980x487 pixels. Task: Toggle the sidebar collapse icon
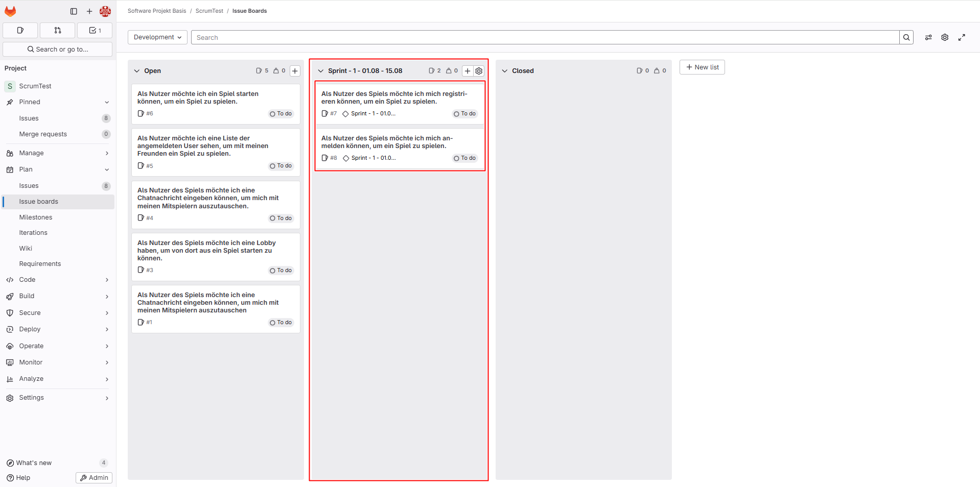[x=74, y=11]
